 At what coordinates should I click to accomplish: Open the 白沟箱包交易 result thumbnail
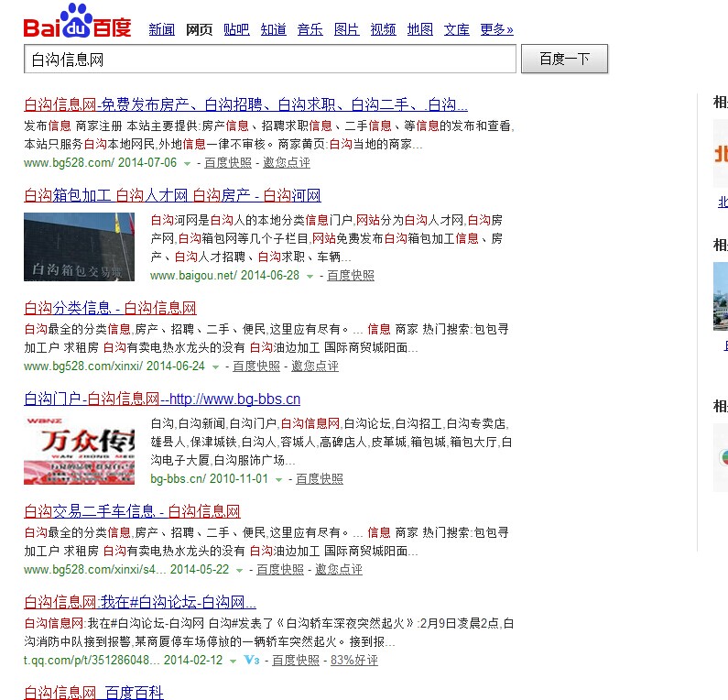point(79,246)
